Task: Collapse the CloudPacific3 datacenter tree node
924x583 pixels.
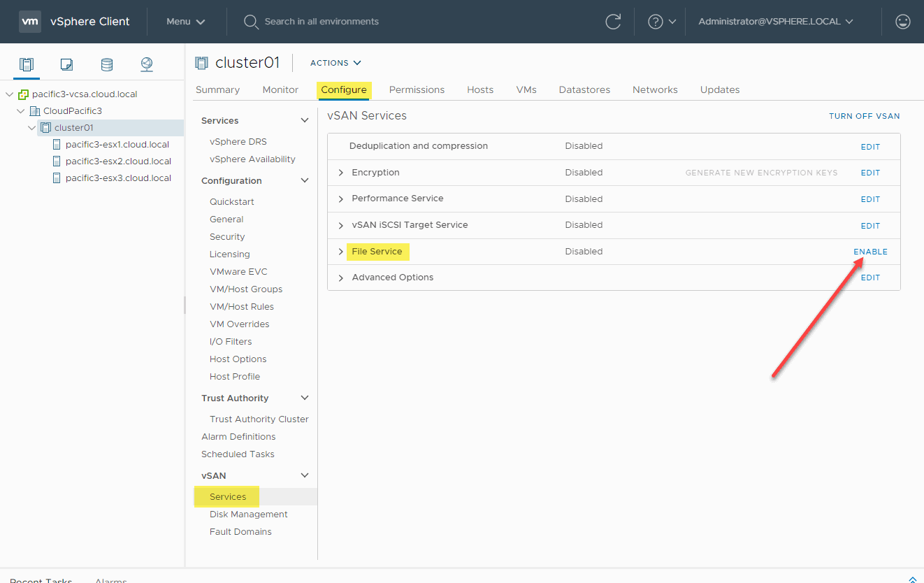Action: point(21,111)
